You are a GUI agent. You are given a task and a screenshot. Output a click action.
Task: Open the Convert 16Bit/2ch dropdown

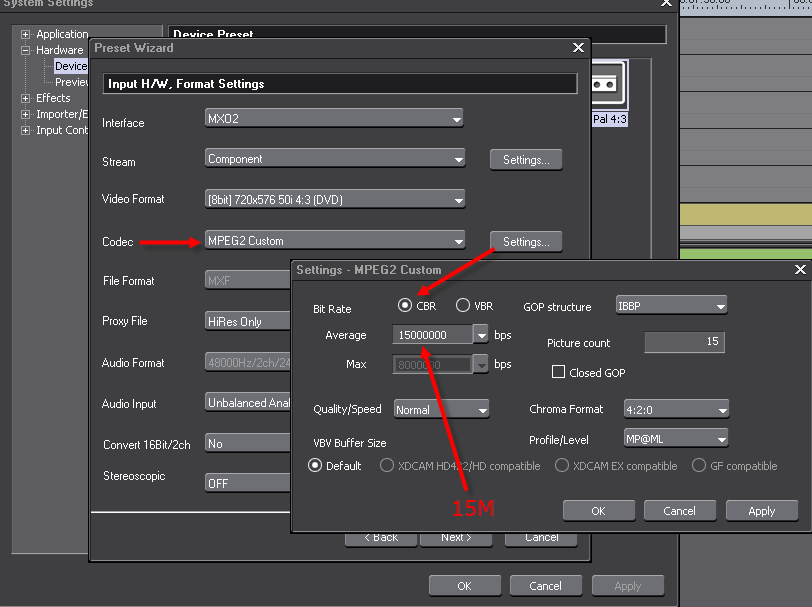point(248,443)
